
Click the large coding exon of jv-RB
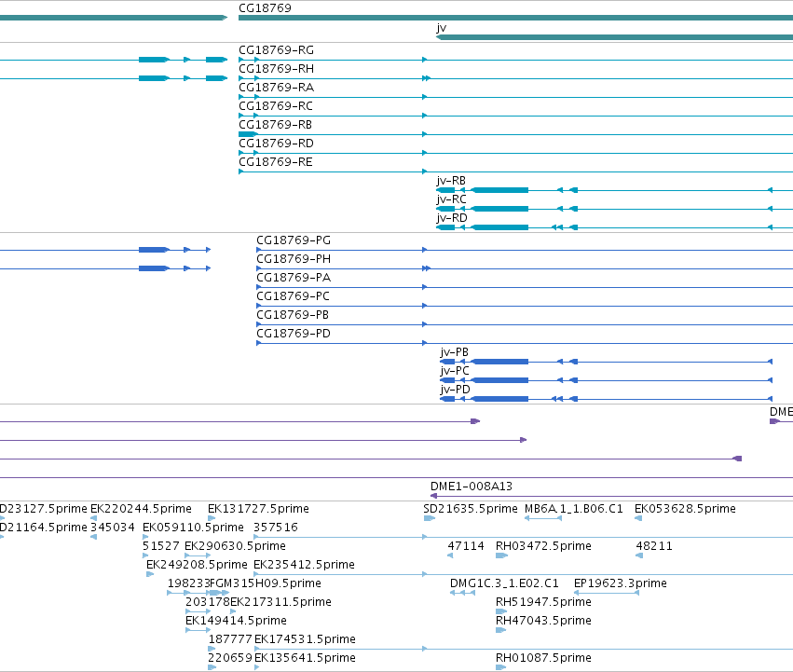pyautogui.click(x=499, y=190)
